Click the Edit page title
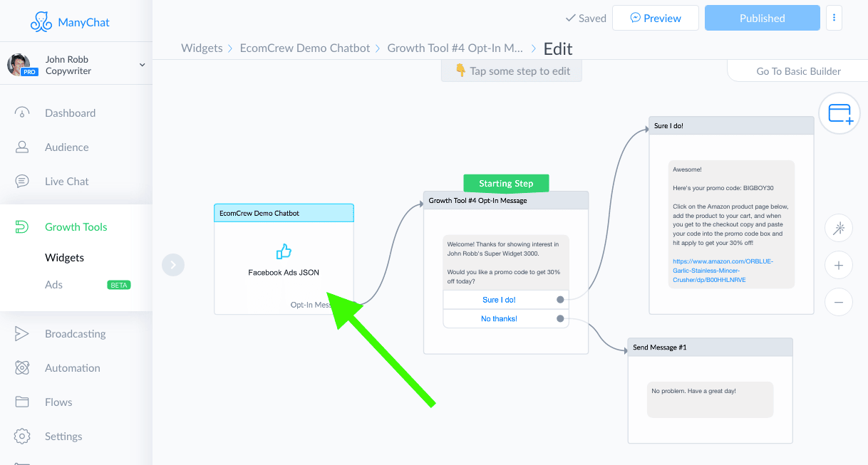 558,49
